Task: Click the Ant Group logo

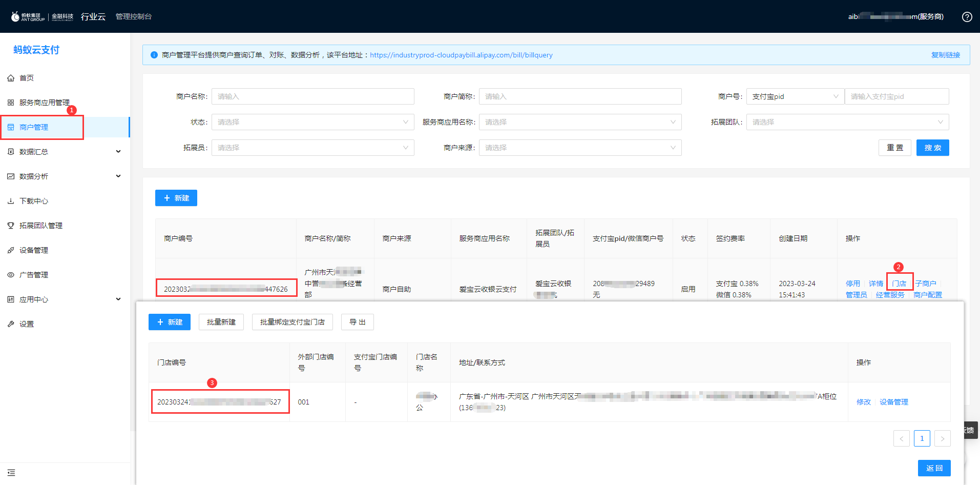Action: click(x=28, y=16)
